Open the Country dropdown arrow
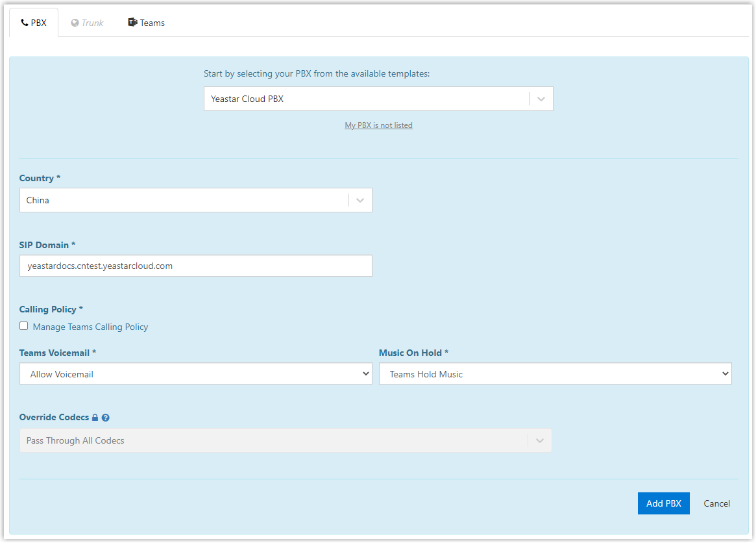The image size is (756, 543). pyautogui.click(x=360, y=201)
